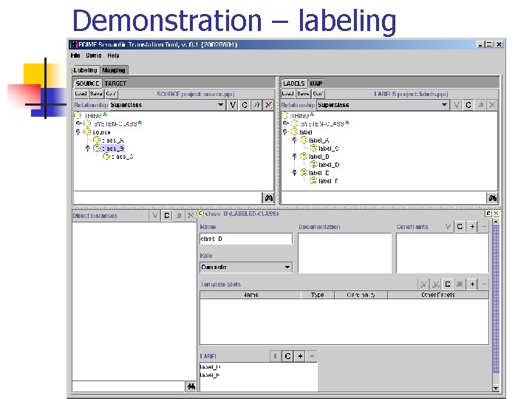The height and width of the screenshot is (399, 532).
Task: Select the TARGET tab
Action: coord(115,83)
